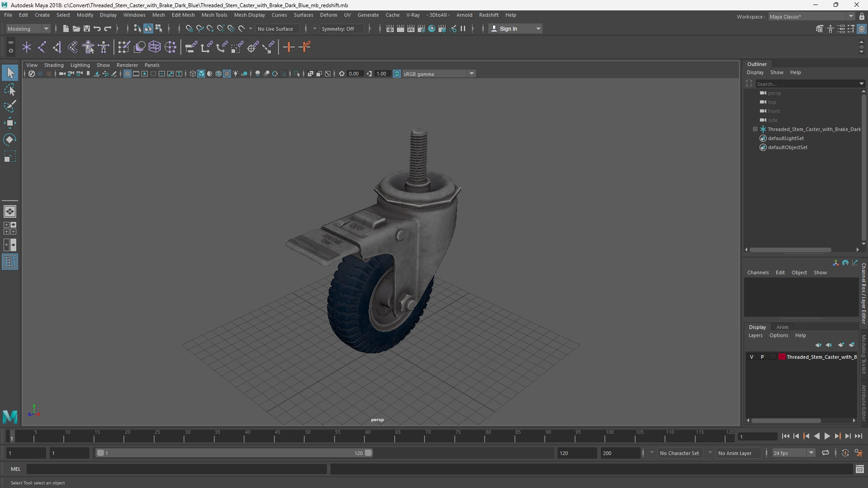Image resolution: width=868 pixels, height=488 pixels.
Task: Toggle playback P of Threaded_Stem_Caster layer
Action: [762, 357]
